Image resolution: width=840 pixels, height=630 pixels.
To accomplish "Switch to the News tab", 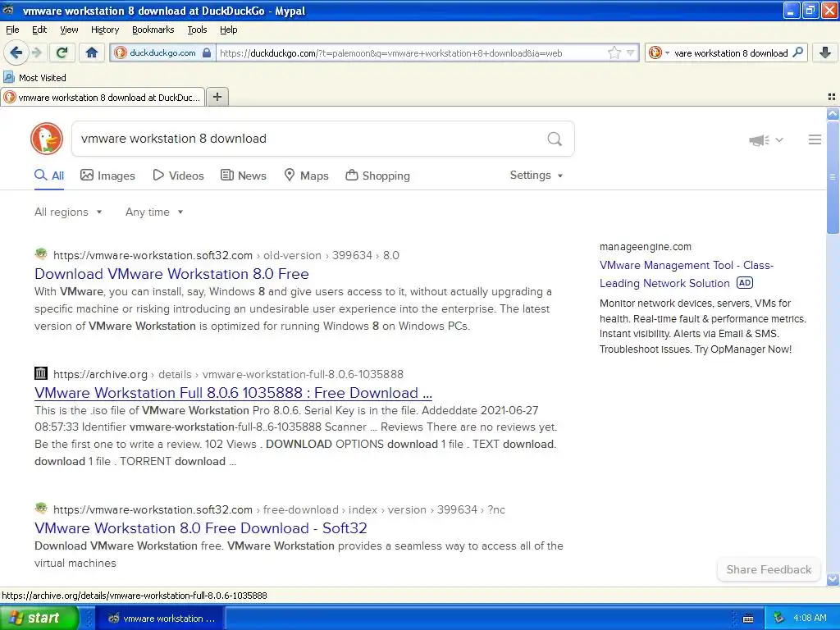I will coord(243,176).
